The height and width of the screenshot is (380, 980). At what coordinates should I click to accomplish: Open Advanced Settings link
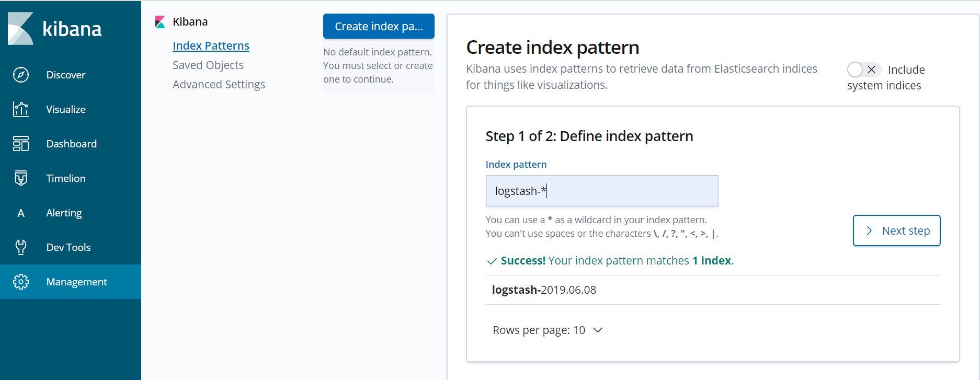(x=219, y=85)
